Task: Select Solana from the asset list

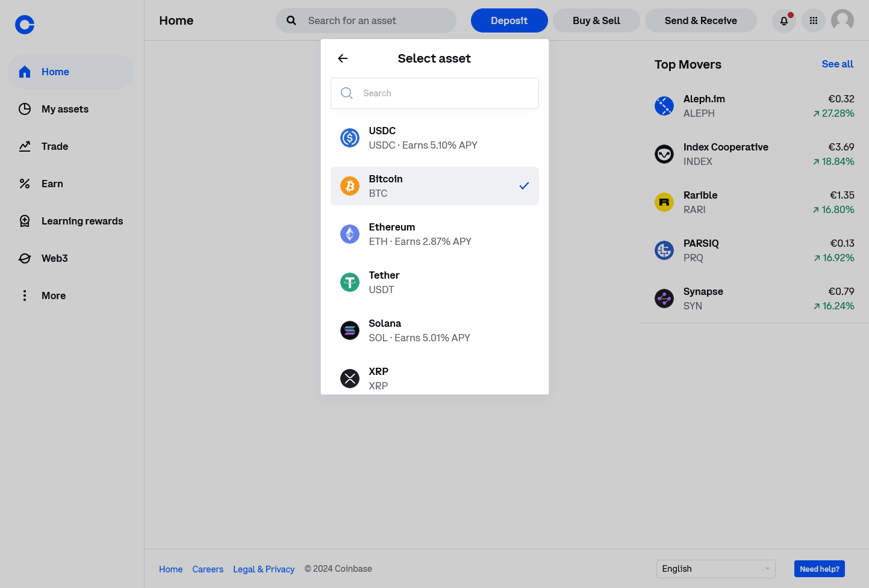Action: (435, 330)
